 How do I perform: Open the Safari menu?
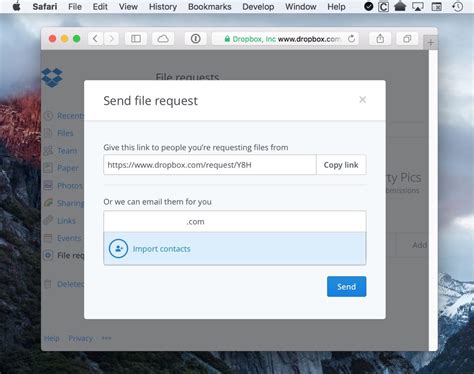point(45,7)
